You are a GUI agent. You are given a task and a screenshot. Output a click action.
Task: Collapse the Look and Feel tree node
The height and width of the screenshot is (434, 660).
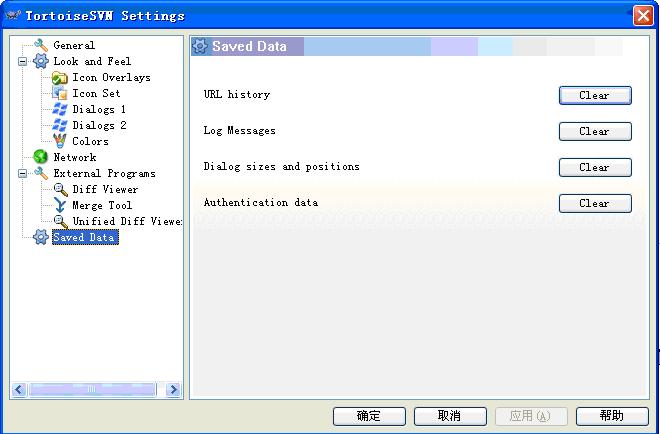[22, 61]
